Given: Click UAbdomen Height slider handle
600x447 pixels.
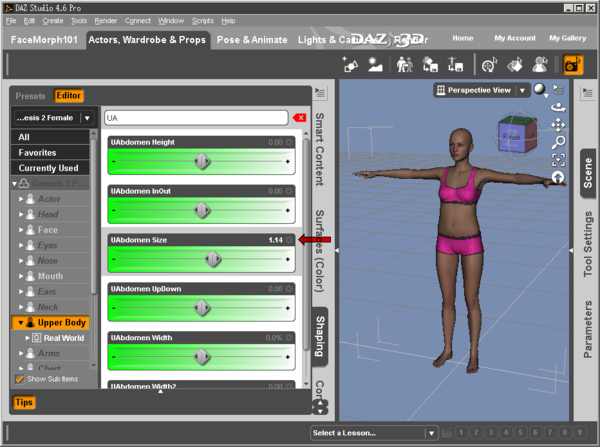Looking at the screenshot, I should pos(202,162).
